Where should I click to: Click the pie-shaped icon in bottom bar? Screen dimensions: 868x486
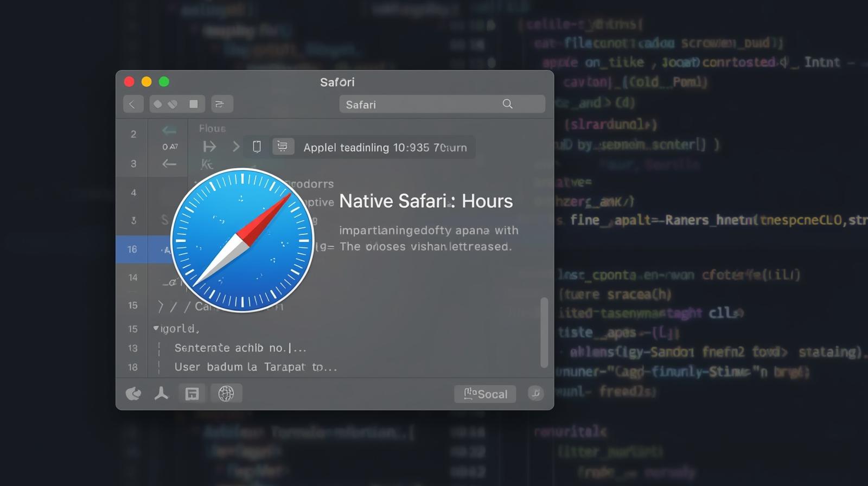[x=133, y=393]
